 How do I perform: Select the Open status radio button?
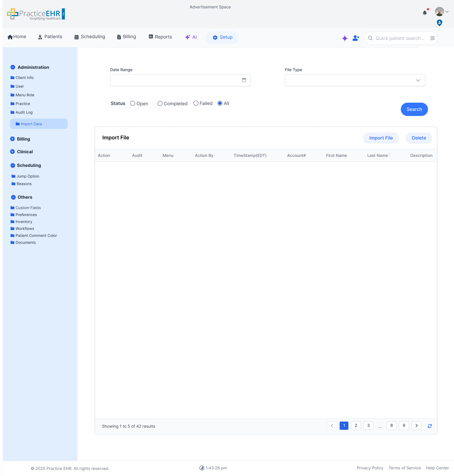pyautogui.click(x=132, y=103)
